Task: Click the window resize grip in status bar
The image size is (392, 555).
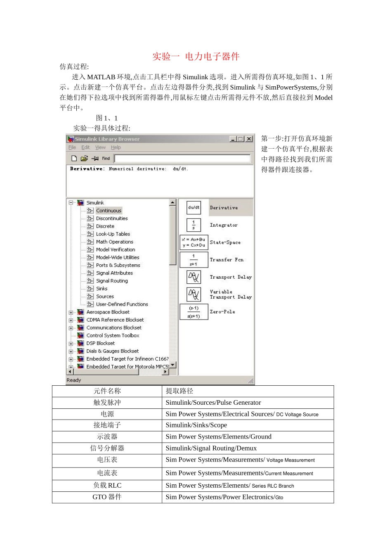Action: click(x=251, y=381)
